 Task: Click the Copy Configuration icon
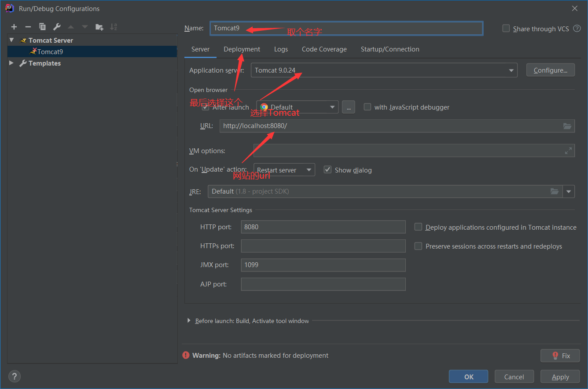coord(42,27)
